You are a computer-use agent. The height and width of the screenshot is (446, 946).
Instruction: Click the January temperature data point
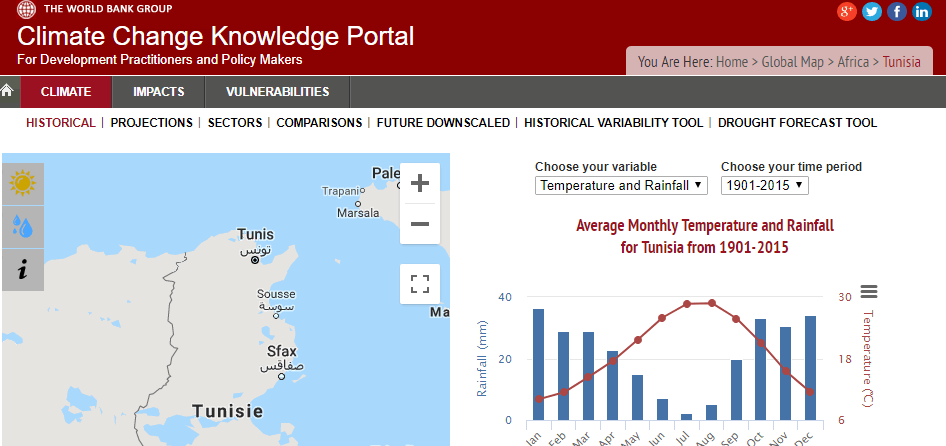(539, 399)
